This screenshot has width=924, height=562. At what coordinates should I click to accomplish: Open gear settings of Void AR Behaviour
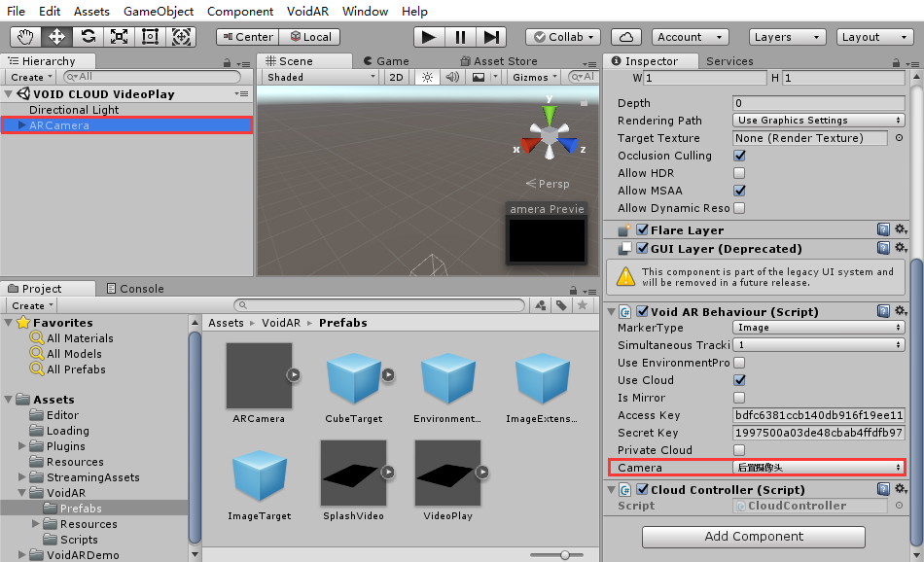901,311
